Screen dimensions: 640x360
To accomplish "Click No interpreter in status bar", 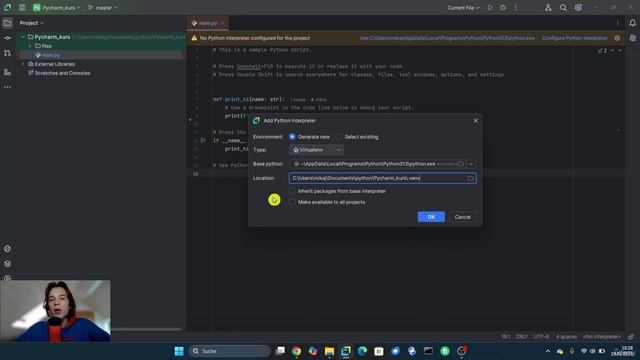I will click(x=602, y=337).
